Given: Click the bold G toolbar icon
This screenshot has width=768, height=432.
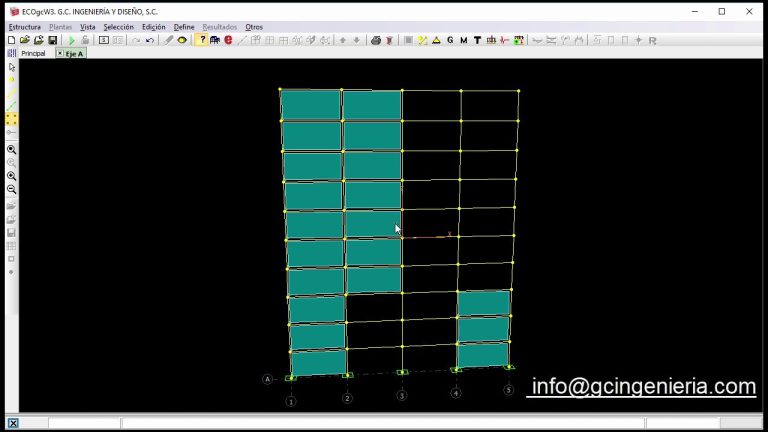Looking at the screenshot, I should coord(450,40).
